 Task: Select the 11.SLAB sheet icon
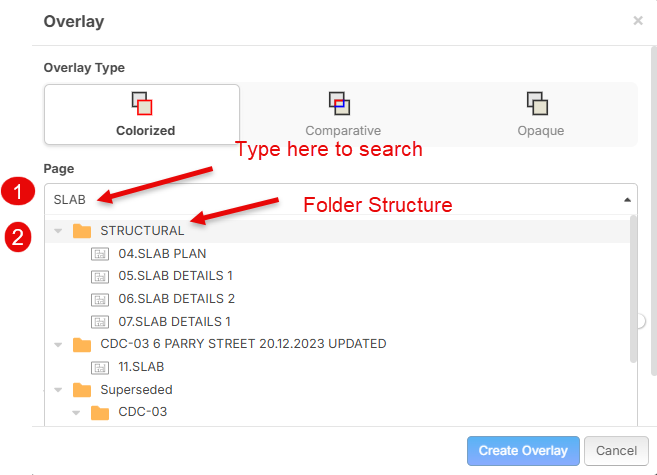pyautogui.click(x=100, y=367)
